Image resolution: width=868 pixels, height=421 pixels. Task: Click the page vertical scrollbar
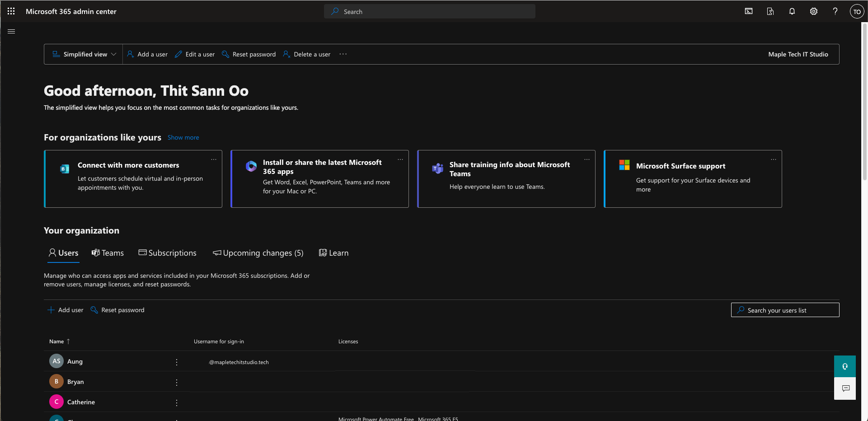(x=864, y=102)
